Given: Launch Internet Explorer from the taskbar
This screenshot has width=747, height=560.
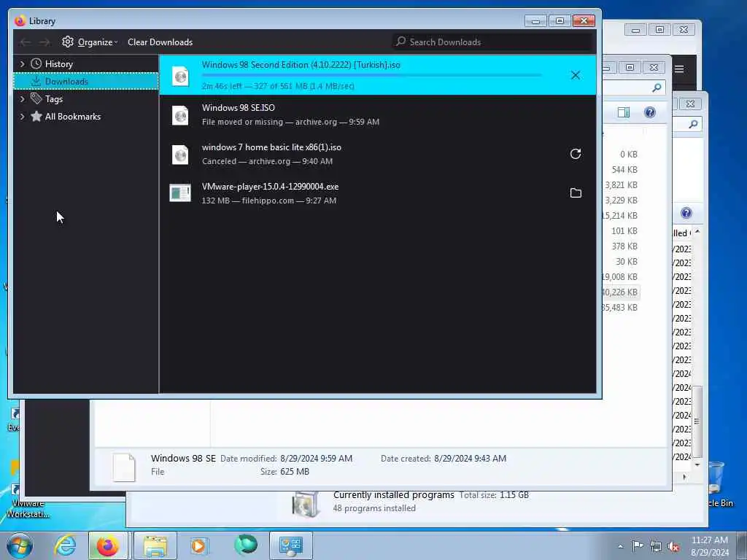Looking at the screenshot, I should point(65,545).
